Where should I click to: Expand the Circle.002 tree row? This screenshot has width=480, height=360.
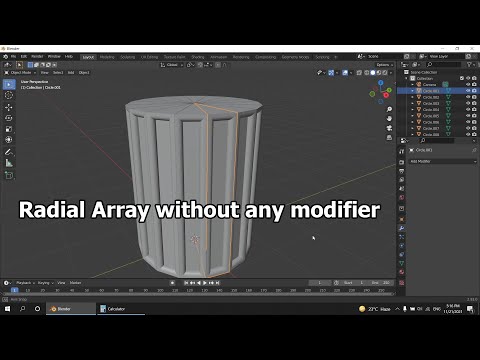point(412,97)
